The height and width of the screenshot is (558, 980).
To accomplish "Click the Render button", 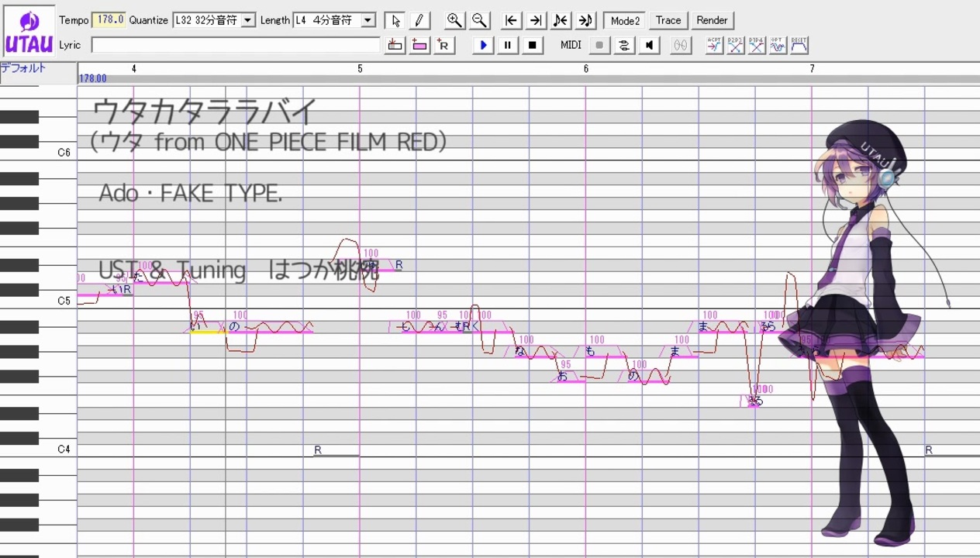I will [x=712, y=20].
